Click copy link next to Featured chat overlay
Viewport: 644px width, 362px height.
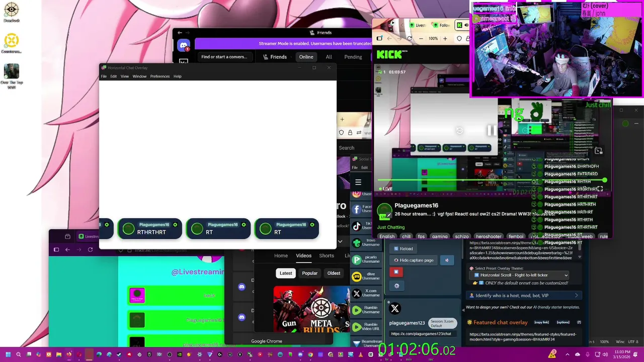click(x=541, y=322)
